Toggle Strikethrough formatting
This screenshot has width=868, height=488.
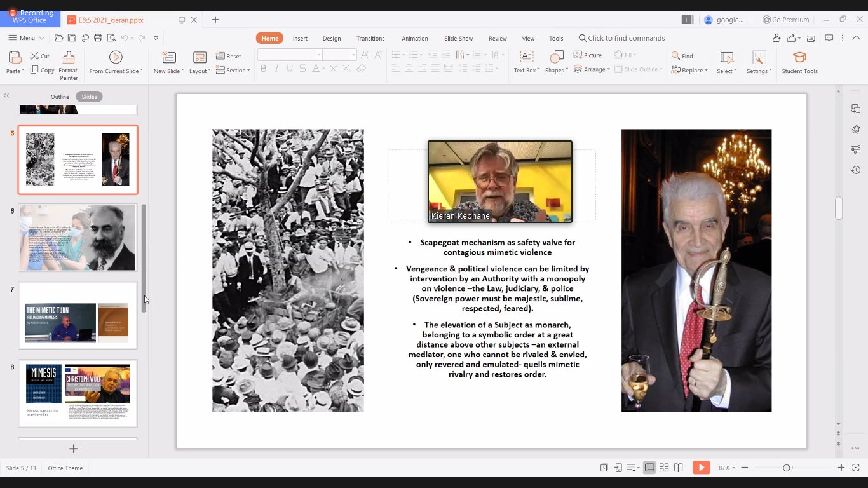pos(302,69)
